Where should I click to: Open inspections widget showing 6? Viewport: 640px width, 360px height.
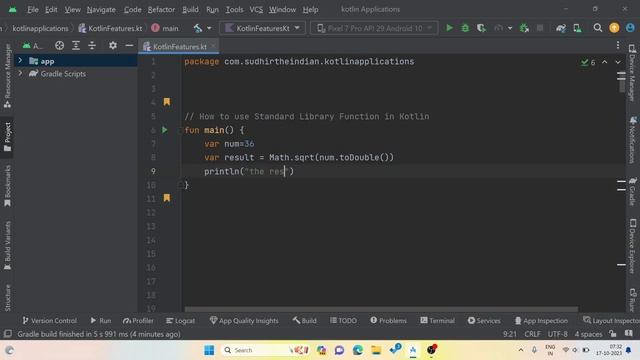tap(588, 62)
